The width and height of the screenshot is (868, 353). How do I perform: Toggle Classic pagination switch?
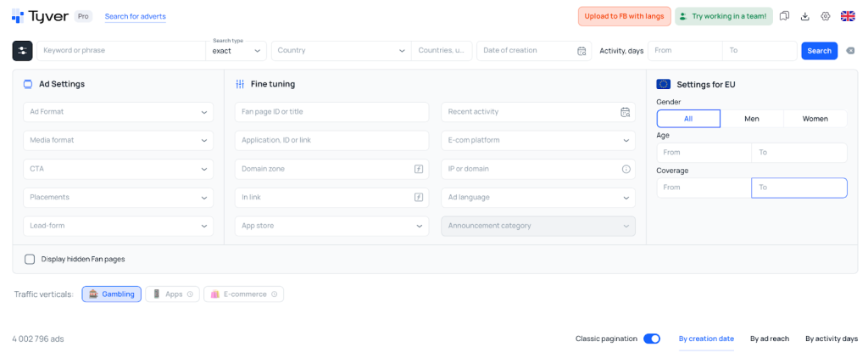pyautogui.click(x=651, y=339)
